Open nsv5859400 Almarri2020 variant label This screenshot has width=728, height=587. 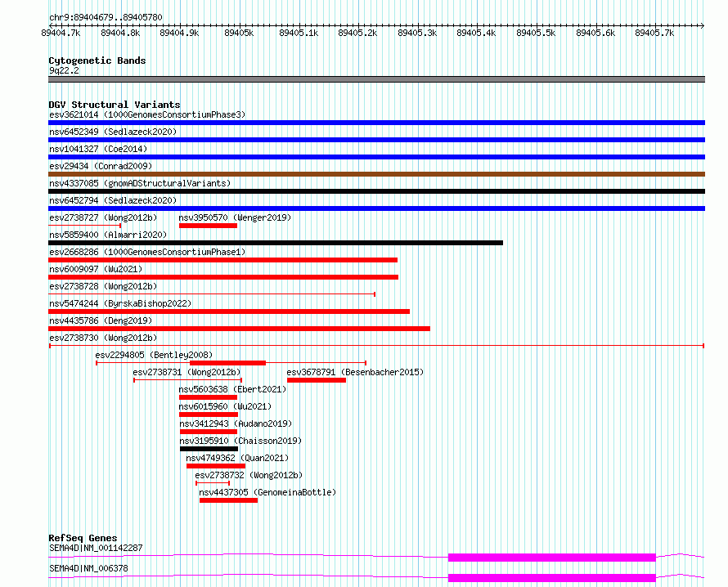(x=108, y=235)
